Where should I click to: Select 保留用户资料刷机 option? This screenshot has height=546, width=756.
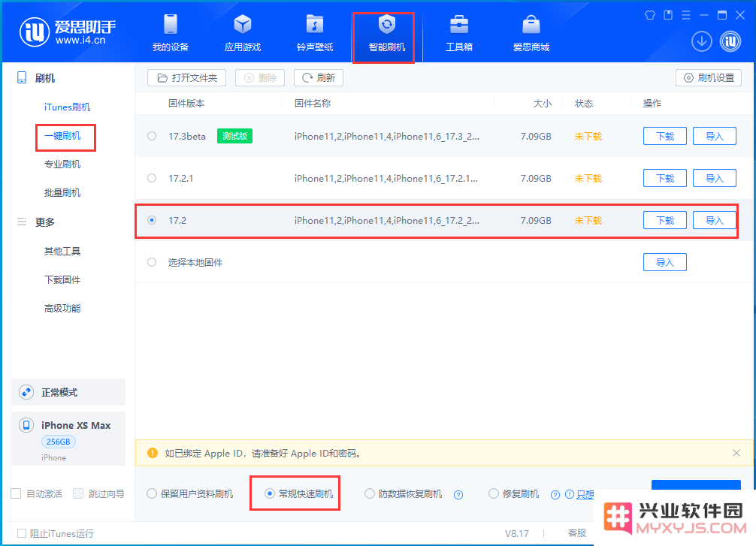tap(152, 493)
